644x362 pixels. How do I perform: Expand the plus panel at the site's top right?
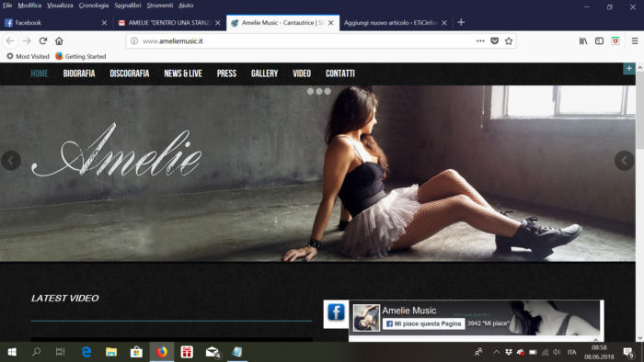click(628, 69)
